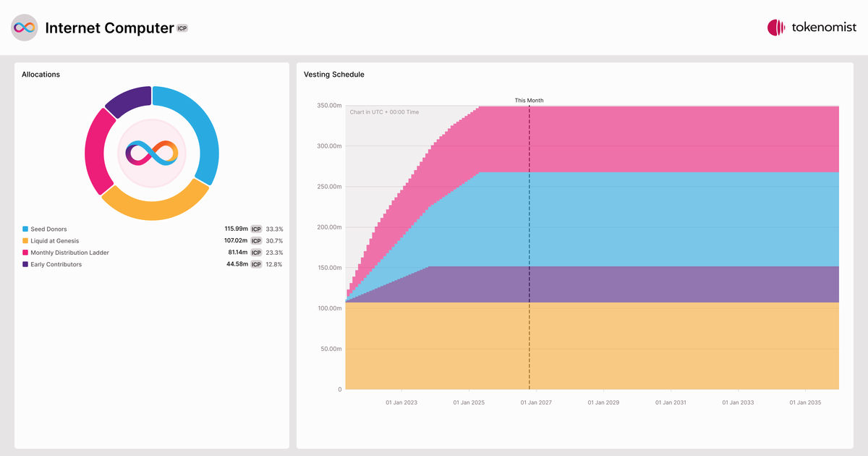The height and width of the screenshot is (456, 868).
Task: Click the 44.58m Early Contributors amount
Action: click(x=237, y=264)
